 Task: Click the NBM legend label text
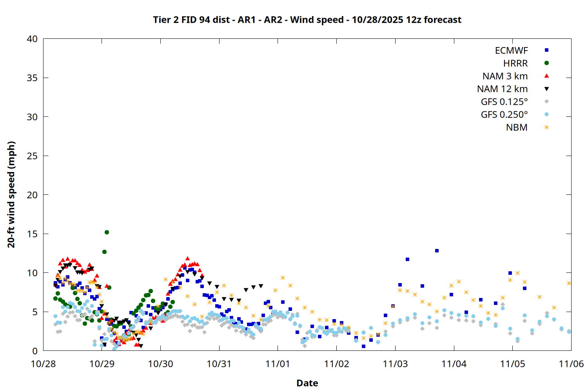pos(517,127)
